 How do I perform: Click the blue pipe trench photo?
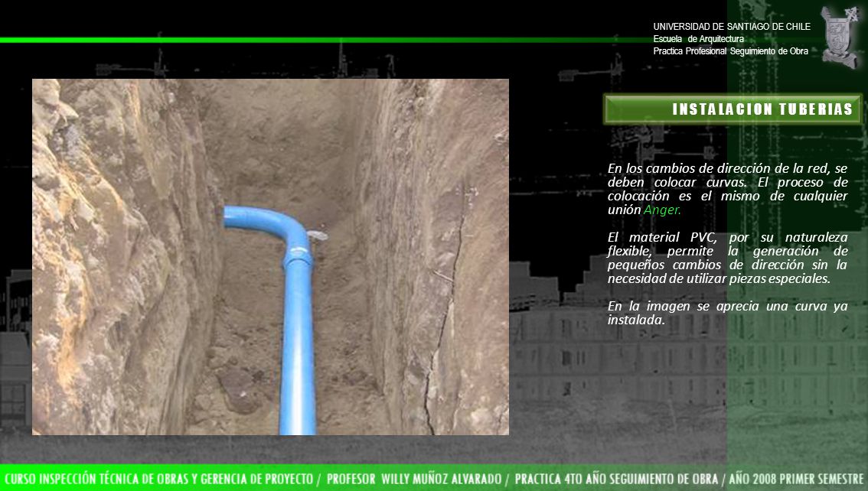click(x=270, y=256)
